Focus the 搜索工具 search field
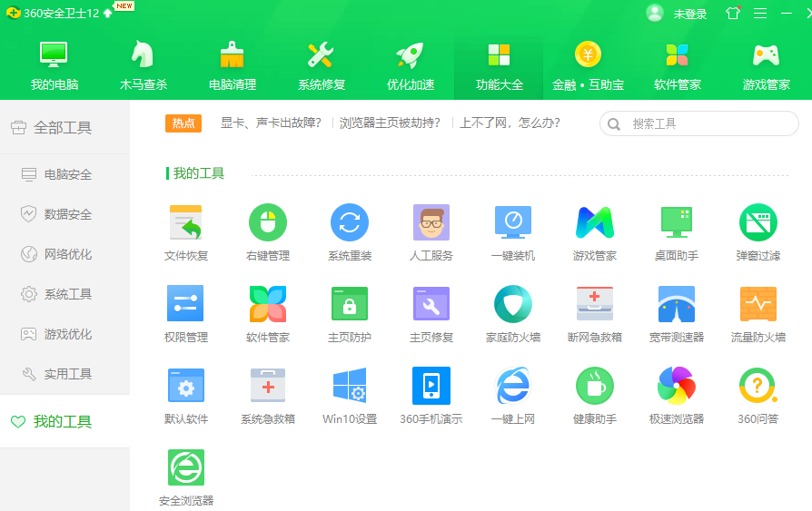812x511 pixels. pyautogui.click(x=699, y=123)
